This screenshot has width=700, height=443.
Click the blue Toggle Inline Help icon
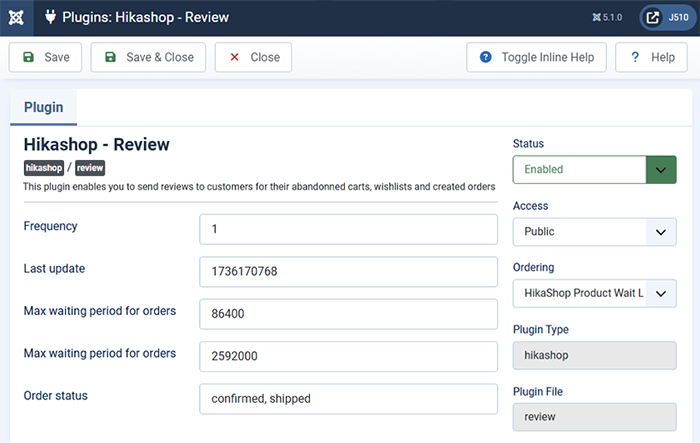click(486, 57)
